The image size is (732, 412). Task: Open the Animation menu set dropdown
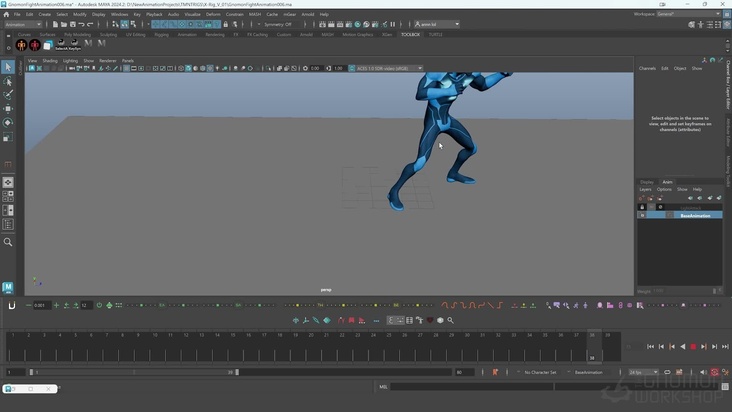point(24,24)
